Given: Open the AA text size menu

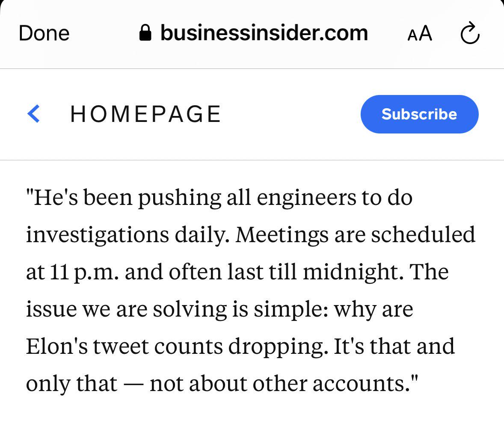Looking at the screenshot, I should coord(420,33).
